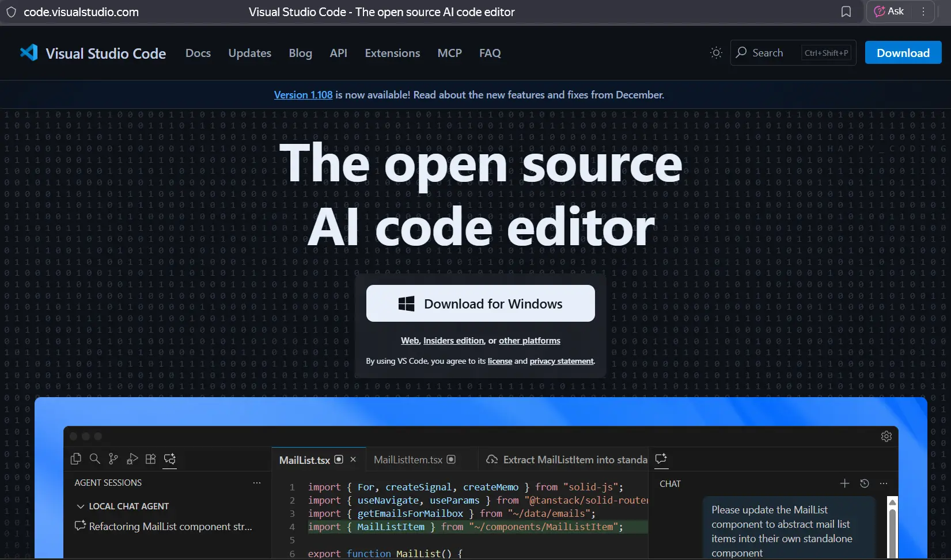Screen dimensions: 951x560
Task: Start a new chat with plus icon
Action: pos(844,483)
